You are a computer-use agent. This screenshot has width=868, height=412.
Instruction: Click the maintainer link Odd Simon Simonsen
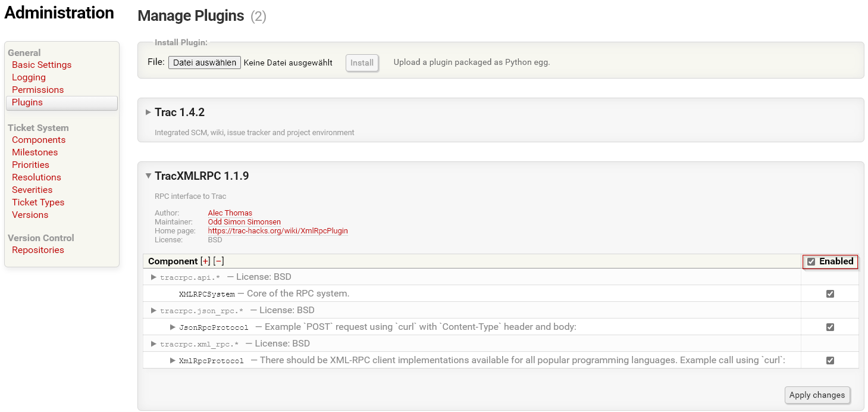click(244, 221)
